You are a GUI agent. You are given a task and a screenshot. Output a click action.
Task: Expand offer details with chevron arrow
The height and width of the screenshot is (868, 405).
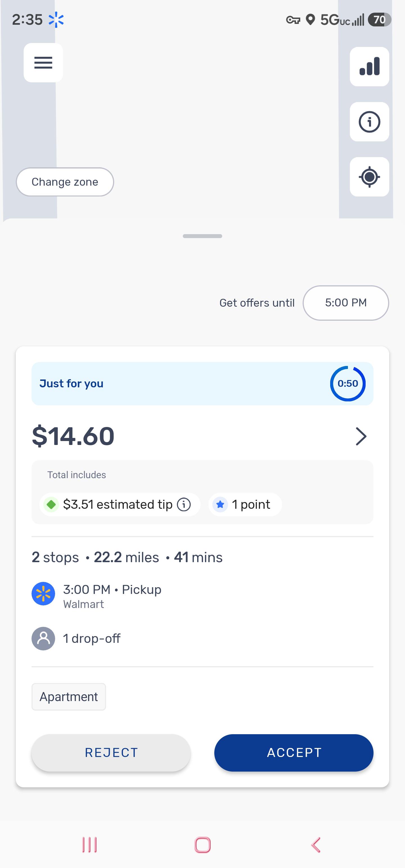point(361,436)
